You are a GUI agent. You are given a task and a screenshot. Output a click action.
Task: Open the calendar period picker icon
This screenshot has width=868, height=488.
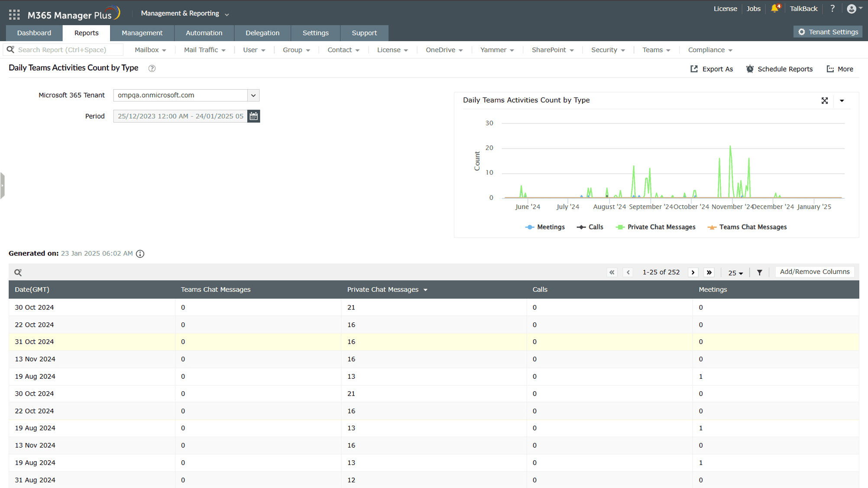coord(253,116)
